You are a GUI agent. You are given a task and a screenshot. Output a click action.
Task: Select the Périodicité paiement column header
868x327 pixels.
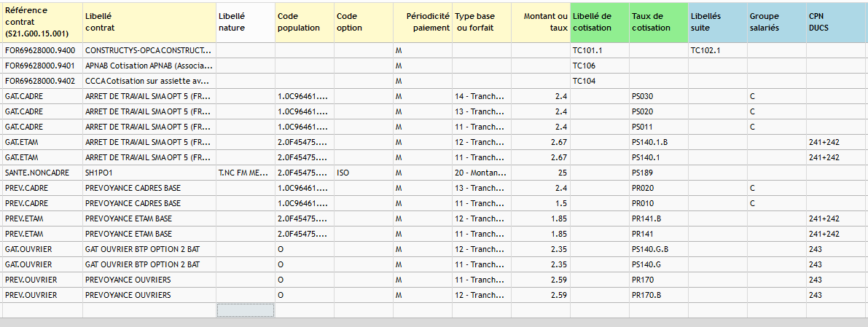point(423,23)
